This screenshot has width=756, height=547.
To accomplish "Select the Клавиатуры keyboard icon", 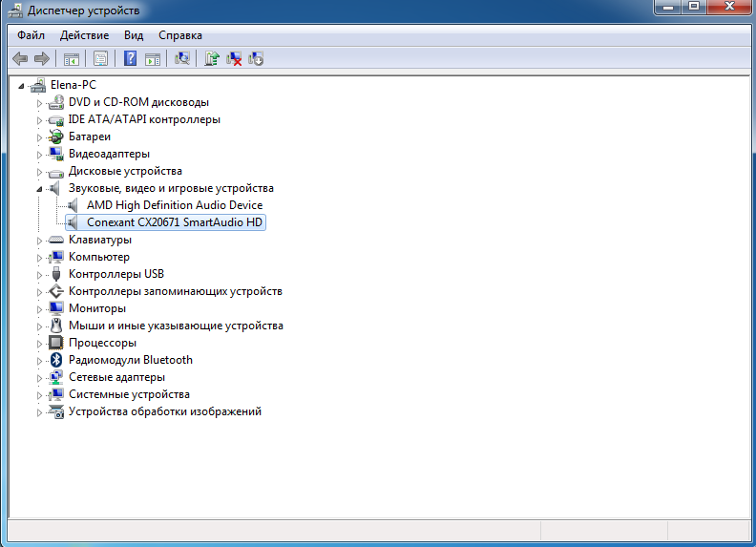I will (x=56, y=240).
